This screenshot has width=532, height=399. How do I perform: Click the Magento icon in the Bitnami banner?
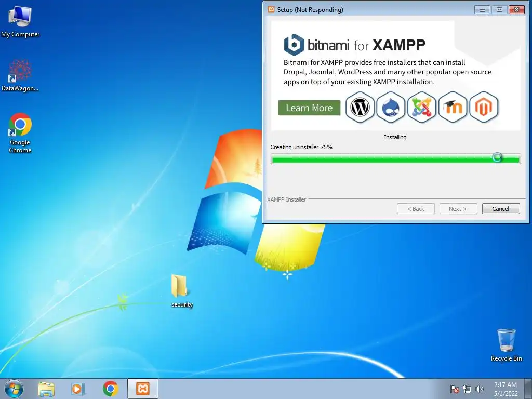click(484, 107)
